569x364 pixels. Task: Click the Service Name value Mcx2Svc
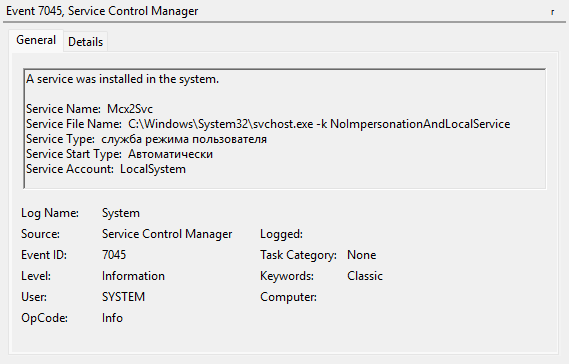coord(130,109)
